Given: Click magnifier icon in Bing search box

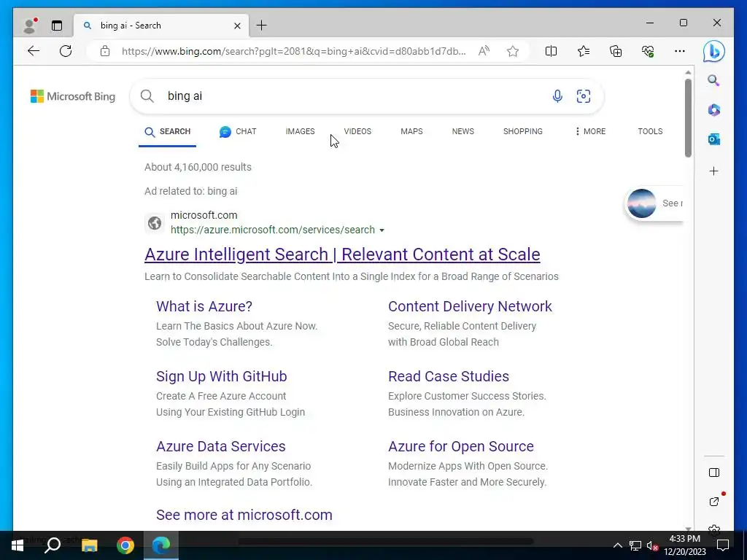Looking at the screenshot, I should point(147,96).
